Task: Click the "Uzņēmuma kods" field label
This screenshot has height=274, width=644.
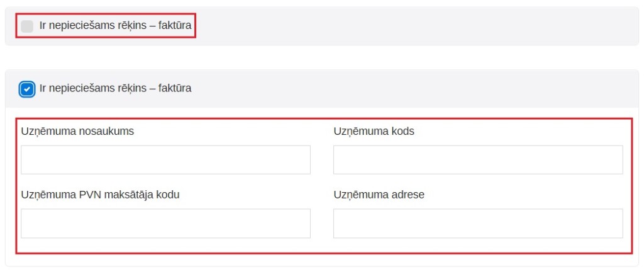Action: coord(374,131)
